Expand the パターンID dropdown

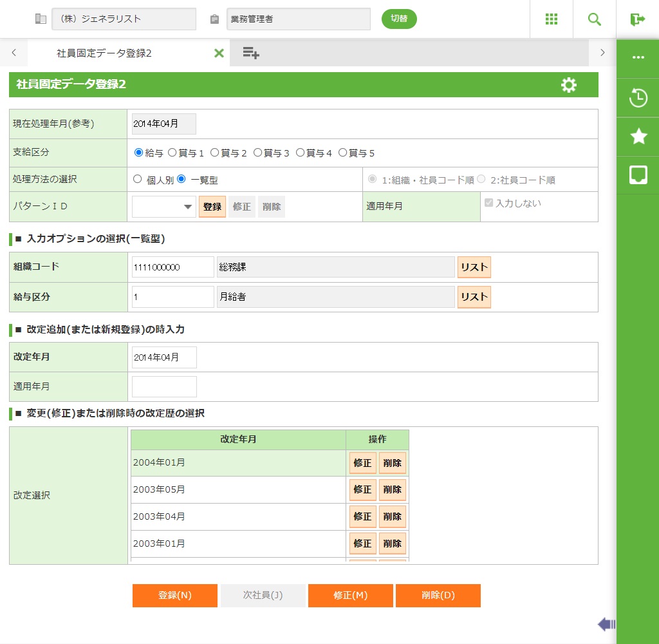164,207
